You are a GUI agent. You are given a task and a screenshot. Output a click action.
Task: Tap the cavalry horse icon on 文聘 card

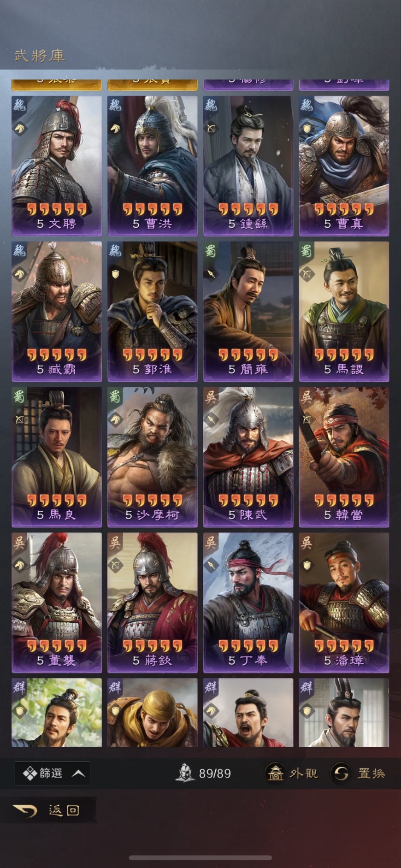pos(19,128)
